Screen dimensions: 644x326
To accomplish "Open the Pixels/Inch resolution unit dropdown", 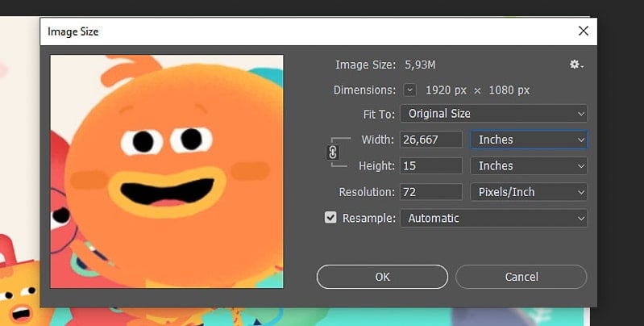I will (x=529, y=192).
